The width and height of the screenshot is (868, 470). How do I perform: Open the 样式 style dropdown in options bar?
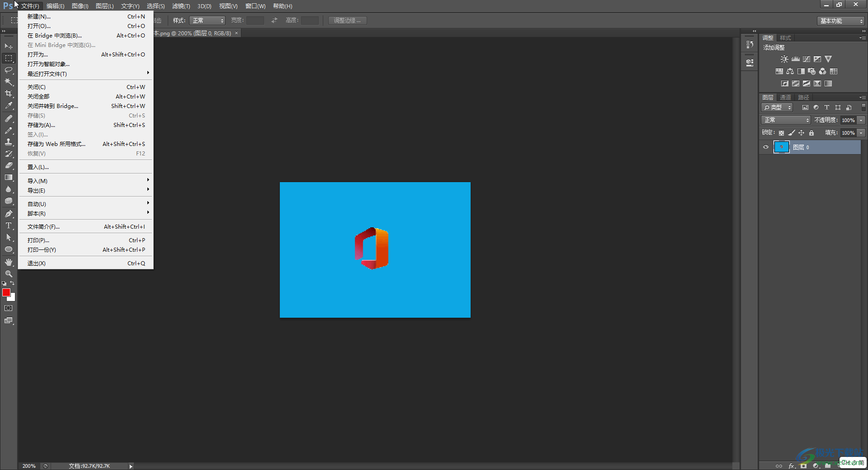[x=207, y=21]
